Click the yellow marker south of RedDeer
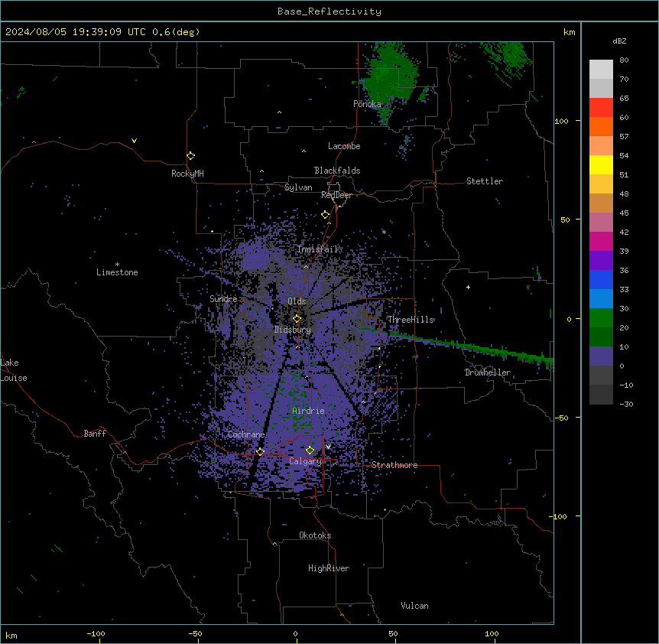 click(x=325, y=215)
